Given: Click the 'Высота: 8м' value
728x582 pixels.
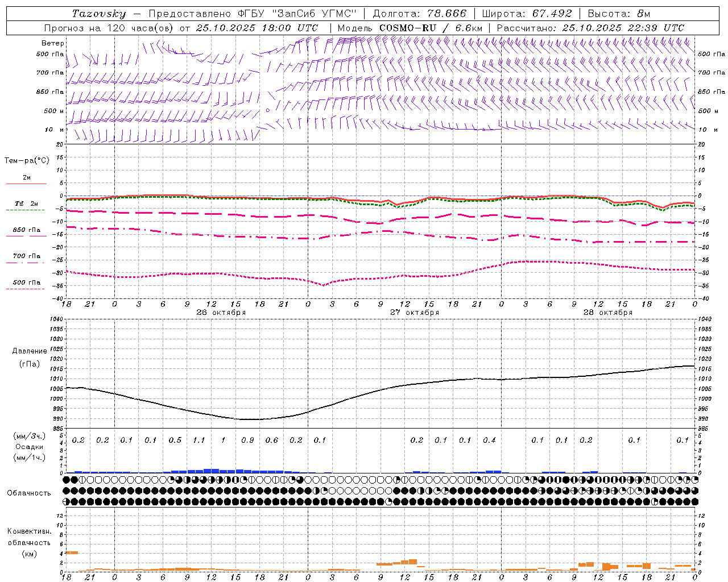Looking at the screenshot, I should tap(618, 14).
